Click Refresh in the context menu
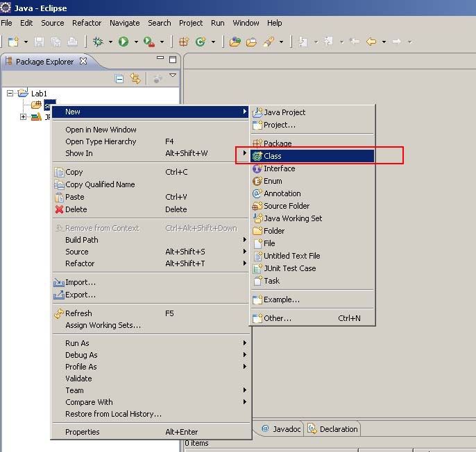The height and width of the screenshot is (452, 476). click(x=151, y=313)
